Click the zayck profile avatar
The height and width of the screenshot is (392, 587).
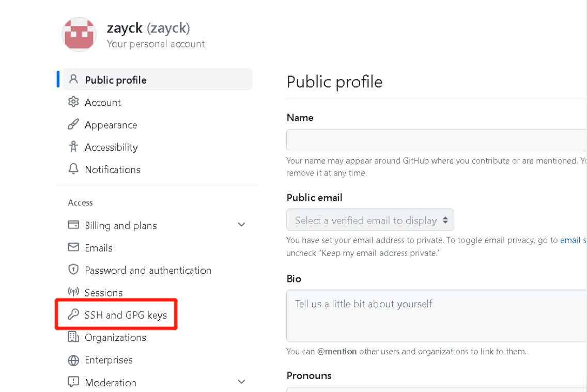[79, 35]
